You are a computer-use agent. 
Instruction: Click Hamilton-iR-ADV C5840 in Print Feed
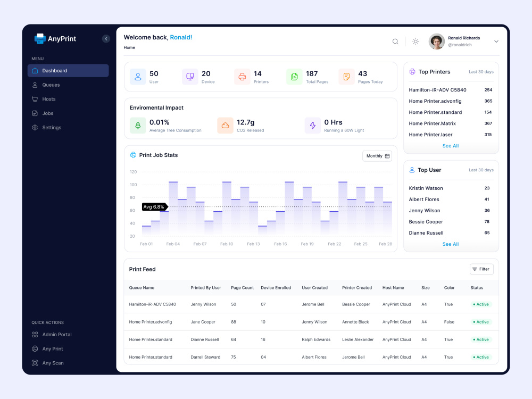pos(152,304)
